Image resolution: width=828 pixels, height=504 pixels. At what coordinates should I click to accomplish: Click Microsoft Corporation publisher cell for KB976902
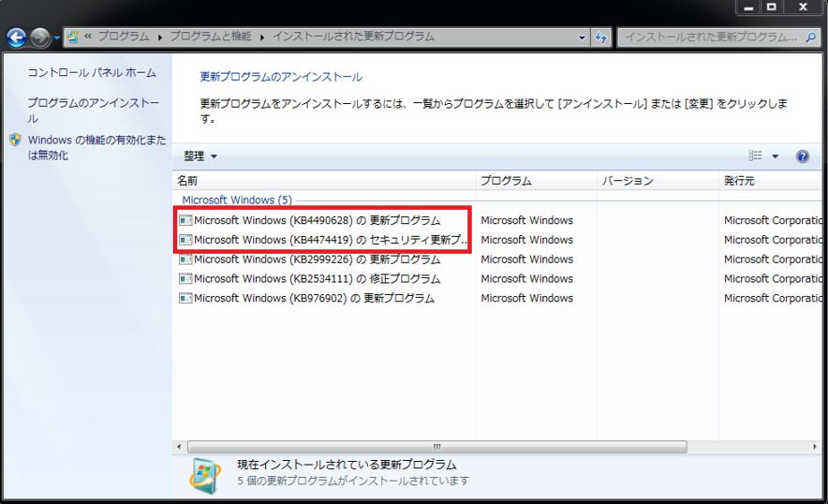point(773,299)
